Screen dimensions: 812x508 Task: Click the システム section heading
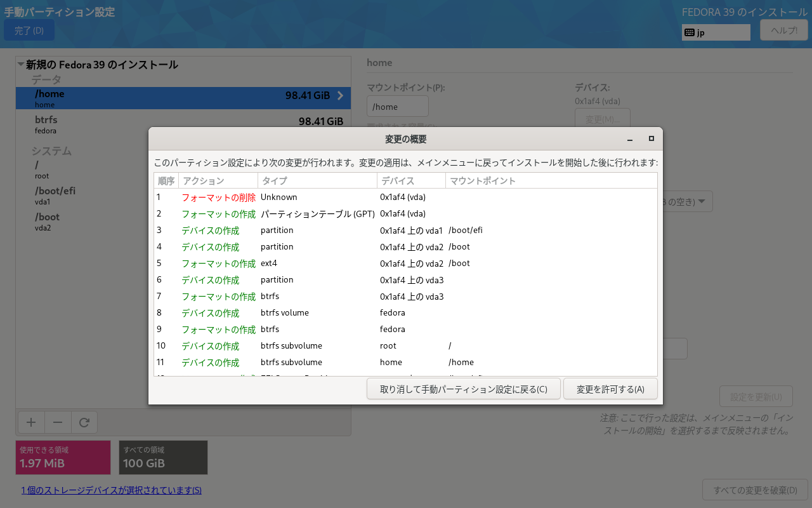coord(51,151)
